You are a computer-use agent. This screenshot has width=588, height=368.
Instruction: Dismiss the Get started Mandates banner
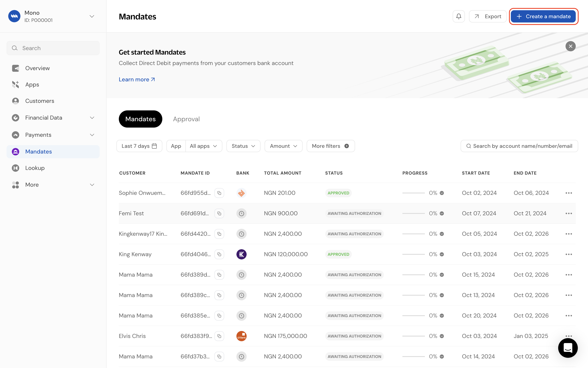tap(570, 46)
